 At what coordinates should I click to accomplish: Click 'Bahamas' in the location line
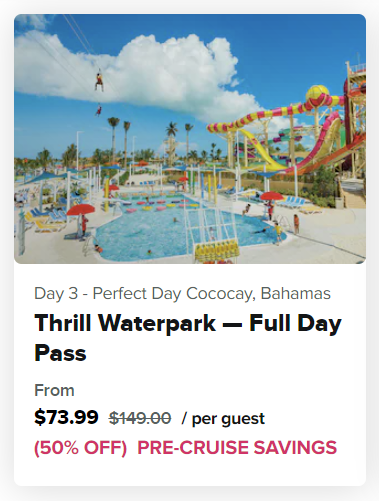click(296, 293)
